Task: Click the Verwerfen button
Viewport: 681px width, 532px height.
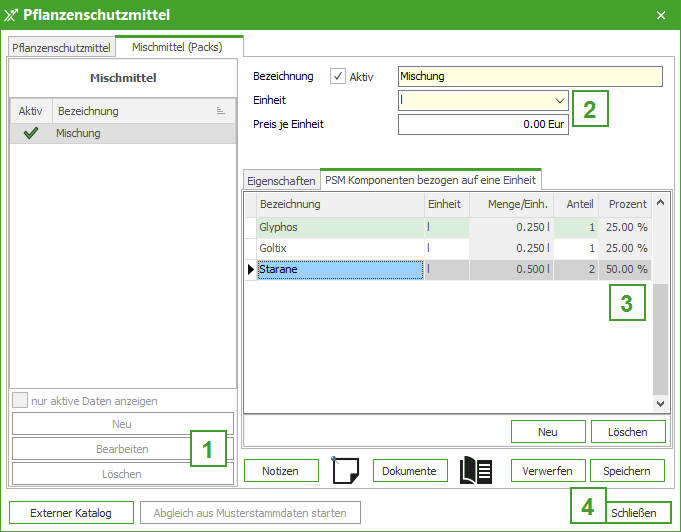Action: point(547,471)
